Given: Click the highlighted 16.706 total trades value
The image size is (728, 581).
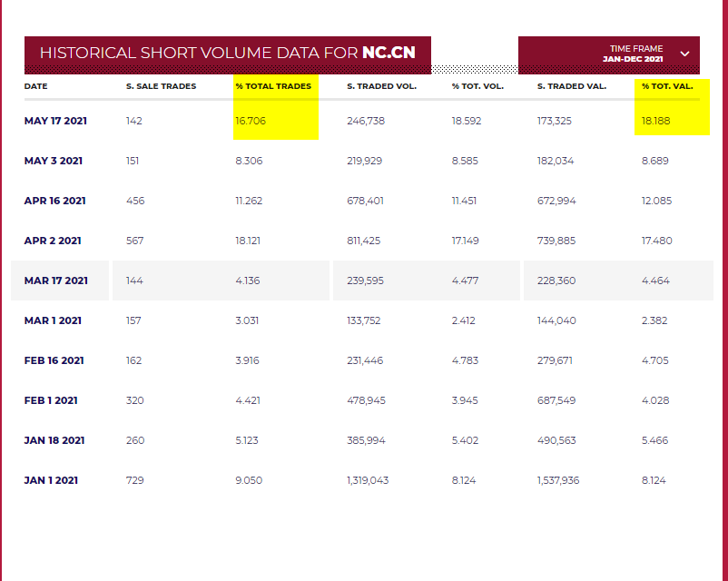Looking at the screenshot, I should click(251, 121).
